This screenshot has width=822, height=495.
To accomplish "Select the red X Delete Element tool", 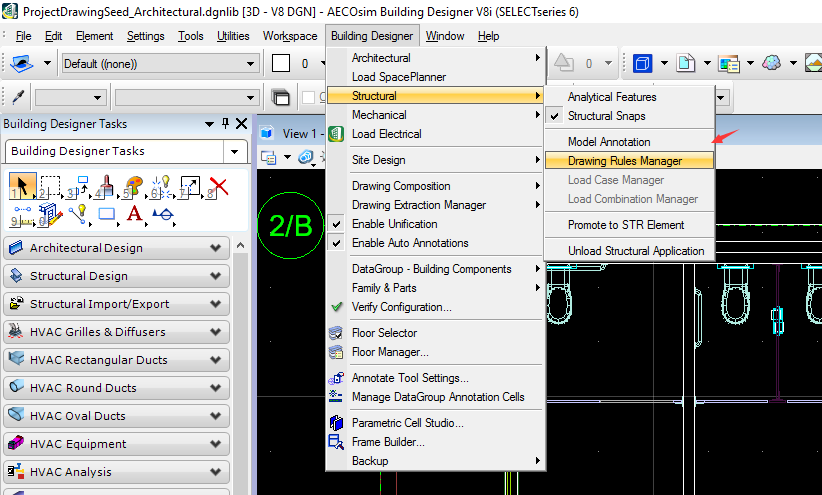I will coord(218,186).
